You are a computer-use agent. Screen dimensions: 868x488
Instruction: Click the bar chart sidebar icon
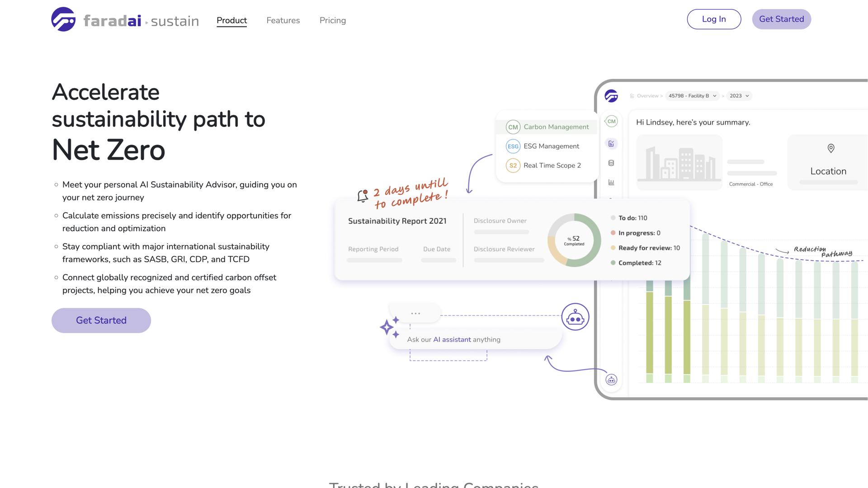(x=611, y=183)
